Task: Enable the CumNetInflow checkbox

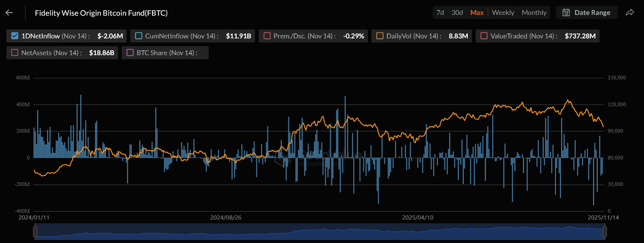Action: 139,36
